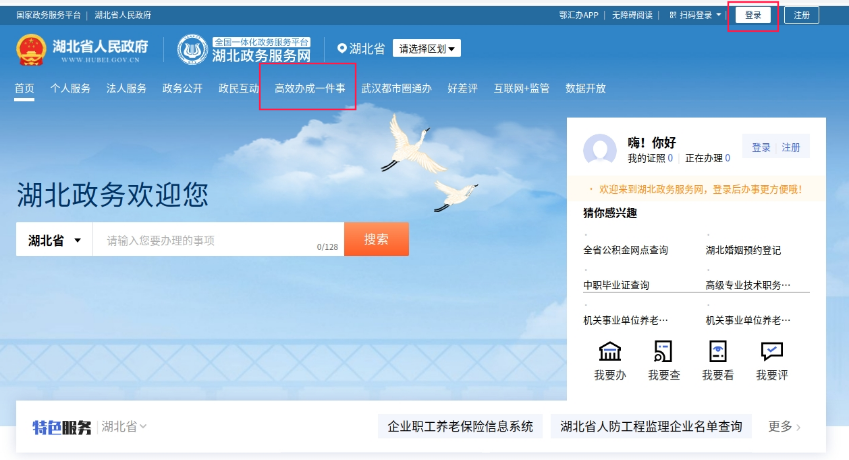Screen dimensions: 849x460
Task: Click the 猜你感兴趣 heading
Action: tap(610, 213)
